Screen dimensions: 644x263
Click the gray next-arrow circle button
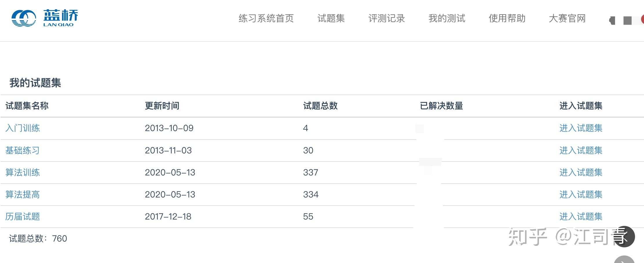[625, 260]
